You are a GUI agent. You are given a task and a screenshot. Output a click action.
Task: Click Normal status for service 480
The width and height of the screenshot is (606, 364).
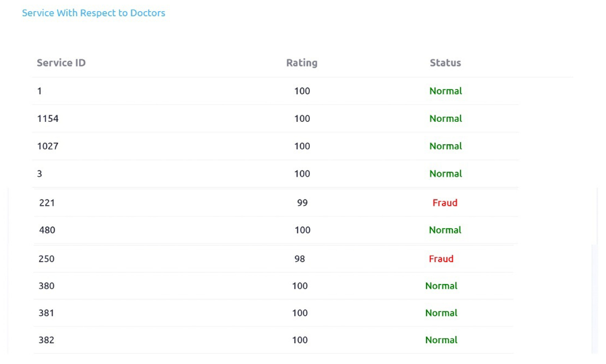pos(445,230)
